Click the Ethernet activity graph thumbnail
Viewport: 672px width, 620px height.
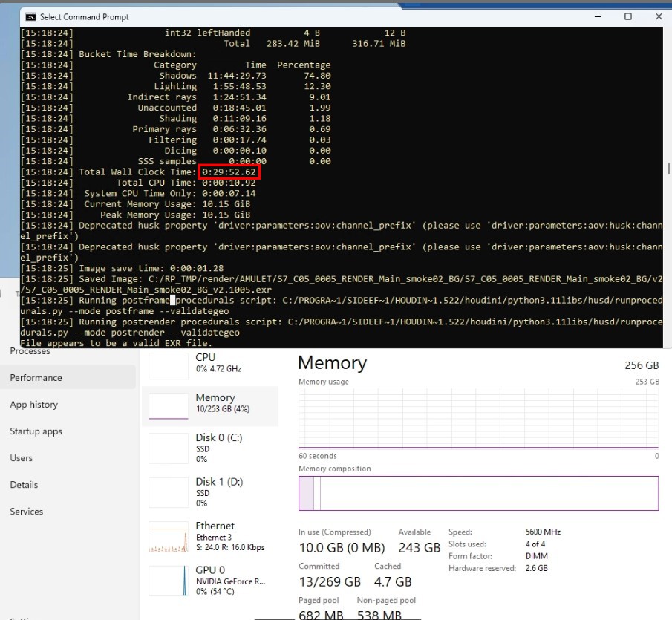pyautogui.click(x=169, y=537)
